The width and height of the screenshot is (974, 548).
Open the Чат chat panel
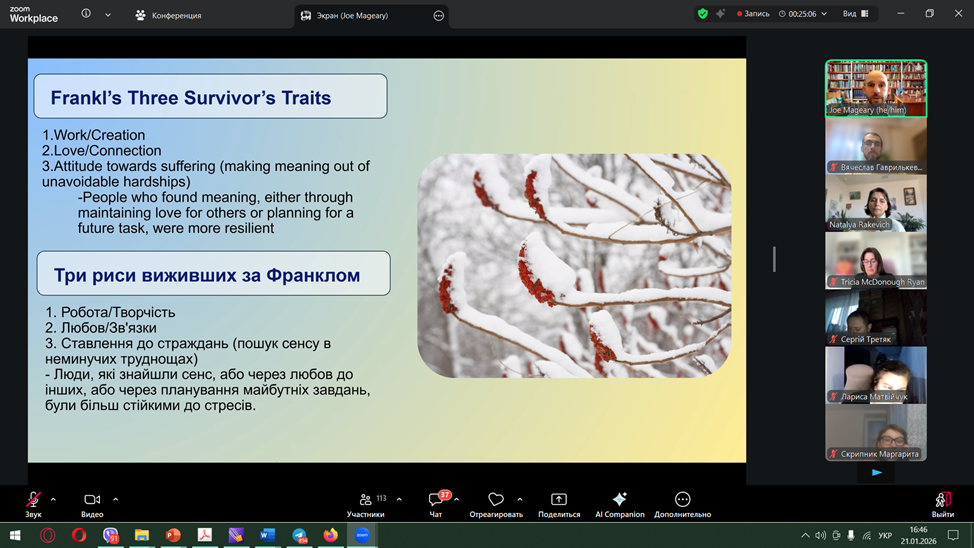pyautogui.click(x=436, y=500)
